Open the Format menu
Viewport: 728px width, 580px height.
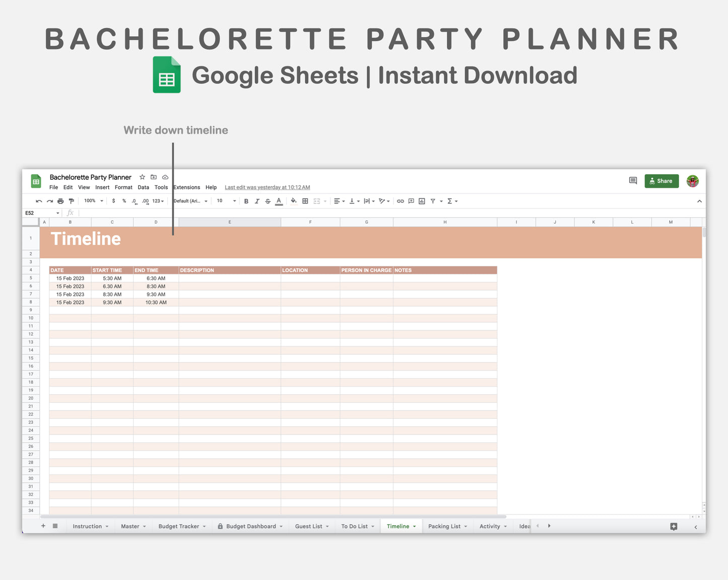tap(123, 187)
